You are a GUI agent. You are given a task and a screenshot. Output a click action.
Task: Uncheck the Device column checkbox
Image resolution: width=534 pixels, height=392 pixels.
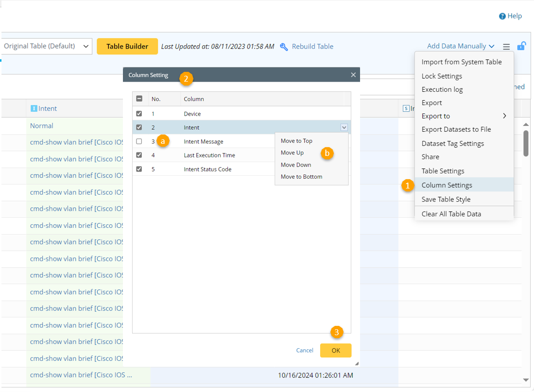(139, 114)
